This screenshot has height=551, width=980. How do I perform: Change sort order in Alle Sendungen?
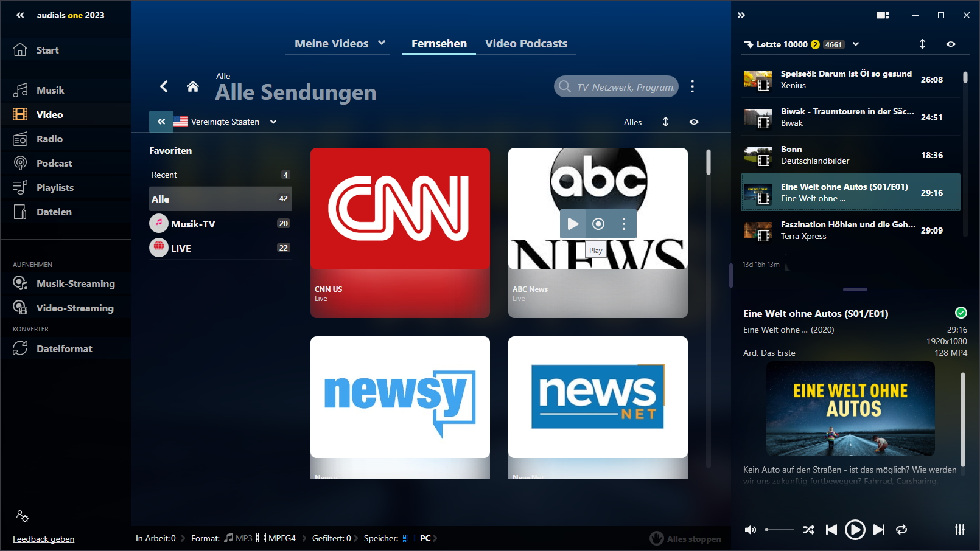(665, 122)
